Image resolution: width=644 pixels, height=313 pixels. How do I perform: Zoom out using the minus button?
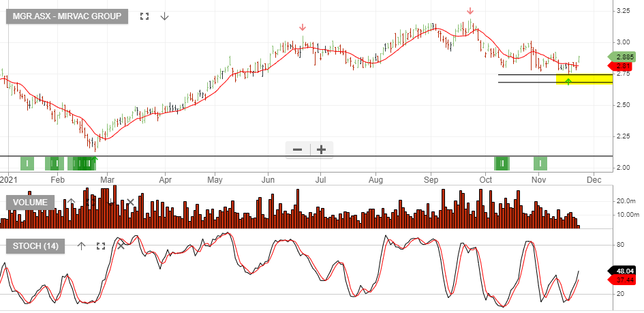(x=298, y=149)
